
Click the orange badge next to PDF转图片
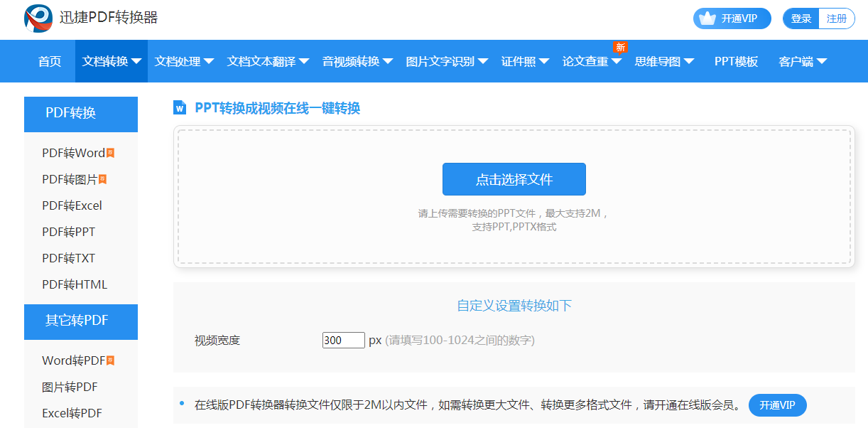[x=103, y=179]
